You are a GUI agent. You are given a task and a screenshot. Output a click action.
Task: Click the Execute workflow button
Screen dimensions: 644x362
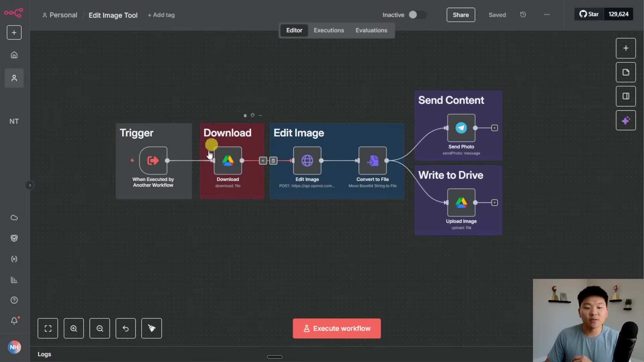[336, 328]
